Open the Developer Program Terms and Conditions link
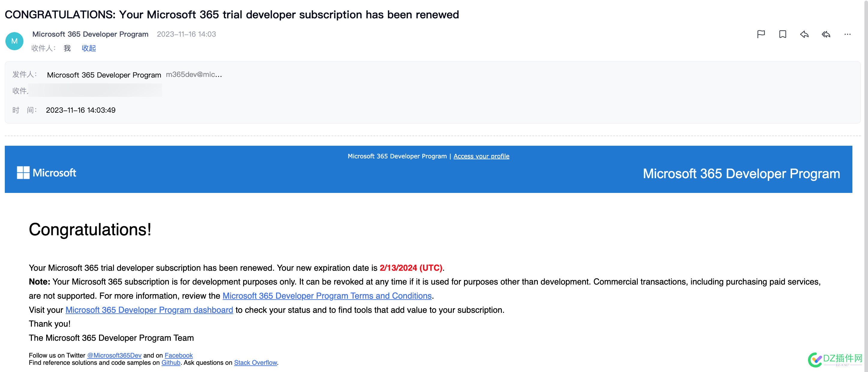Viewport: 868px width, 372px height. coord(327,296)
